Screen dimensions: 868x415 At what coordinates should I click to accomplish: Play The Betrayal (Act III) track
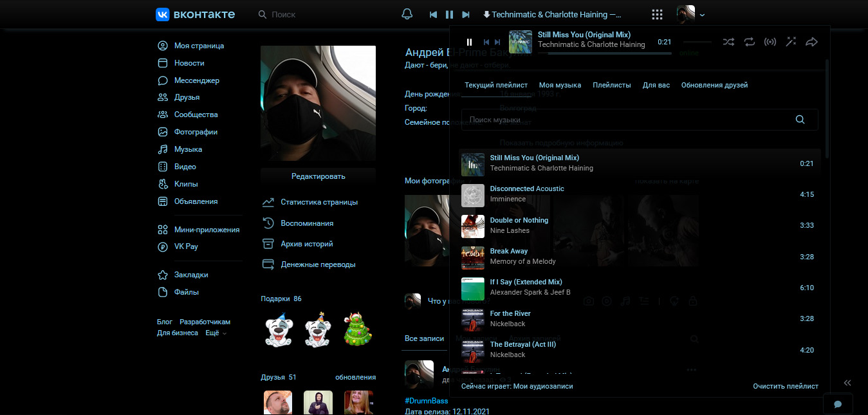[x=640, y=349]
